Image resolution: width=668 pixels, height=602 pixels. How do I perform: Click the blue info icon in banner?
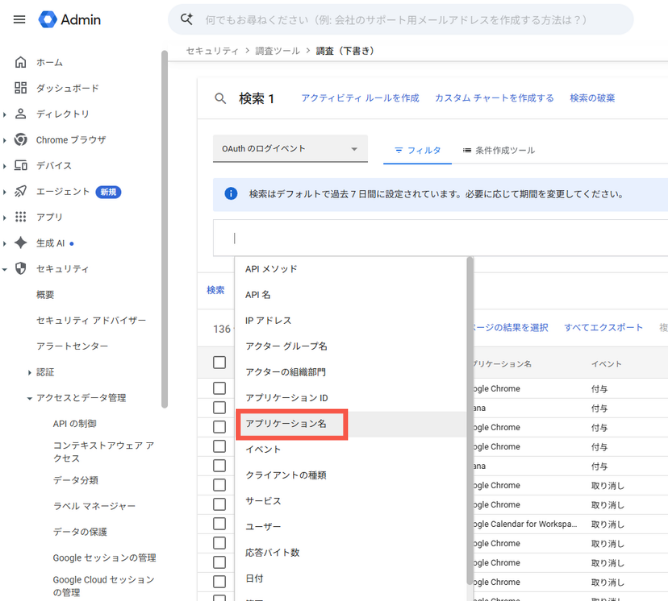231,194
